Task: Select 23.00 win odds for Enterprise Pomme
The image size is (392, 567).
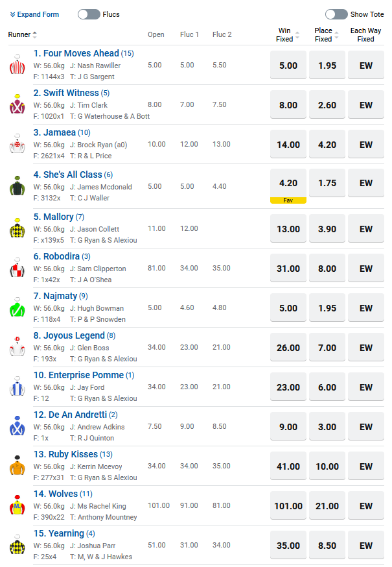Action: click(x=288, y=387)
